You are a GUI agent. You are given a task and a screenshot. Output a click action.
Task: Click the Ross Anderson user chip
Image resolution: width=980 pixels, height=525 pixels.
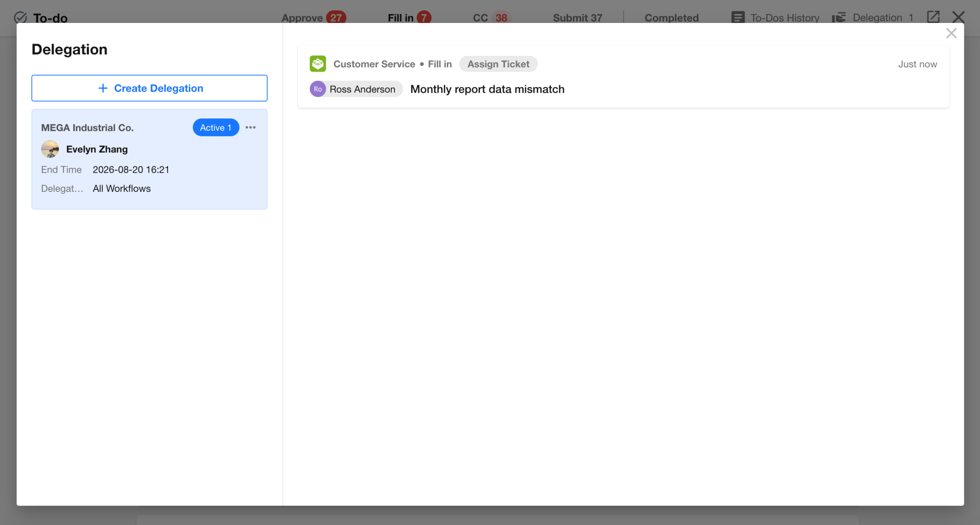coord(356,89)
